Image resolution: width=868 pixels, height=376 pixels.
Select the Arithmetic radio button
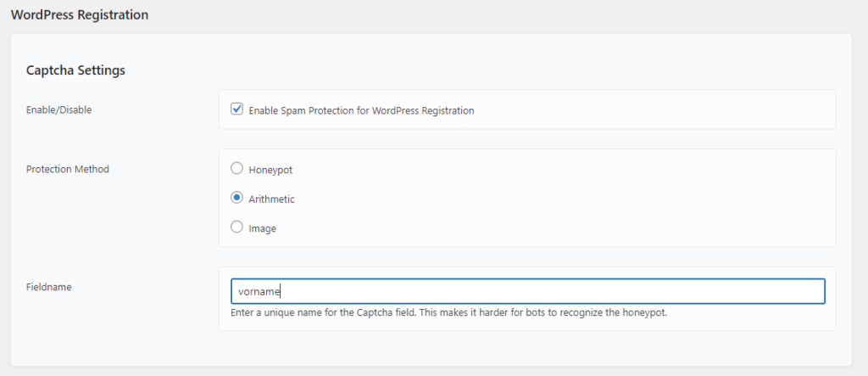(236, 198)
